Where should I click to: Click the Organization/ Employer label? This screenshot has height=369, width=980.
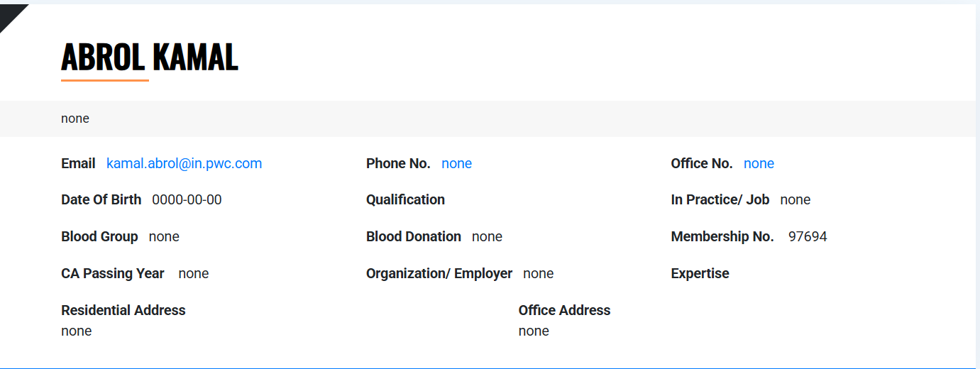439,274
